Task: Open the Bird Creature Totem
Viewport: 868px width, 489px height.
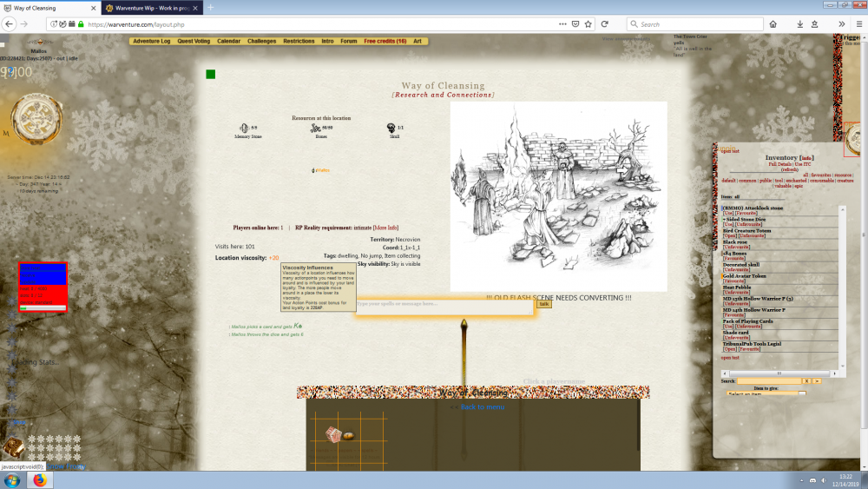Action: 730,235
